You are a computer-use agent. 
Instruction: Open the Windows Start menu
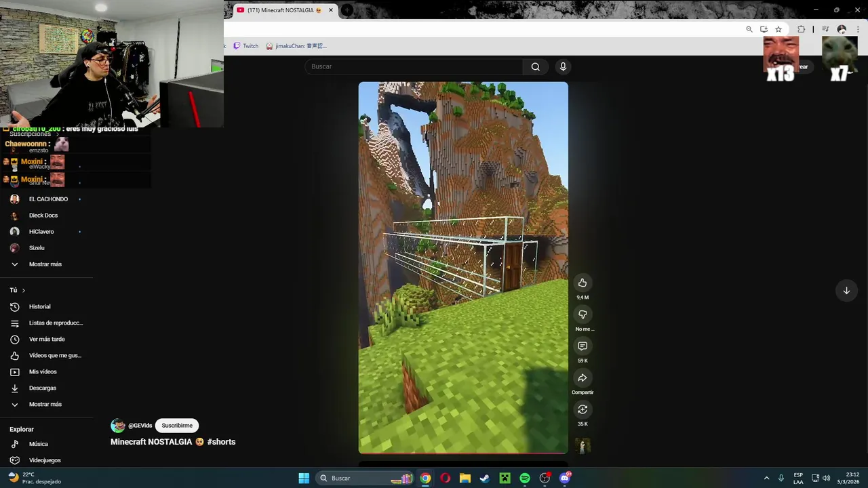[304, 478]
